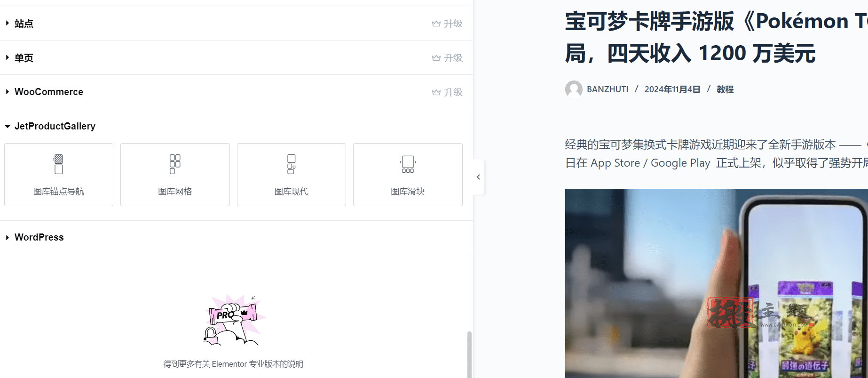Click 升级 link next to WooCommerce
This screenshot has width=868, height=378.
(x=453, y=92)
